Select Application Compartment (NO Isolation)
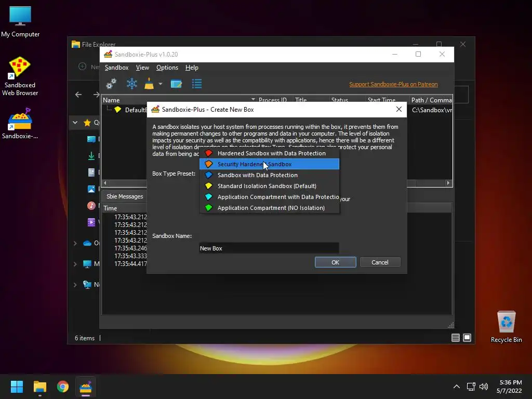532x399 pixels. [270, 208]
